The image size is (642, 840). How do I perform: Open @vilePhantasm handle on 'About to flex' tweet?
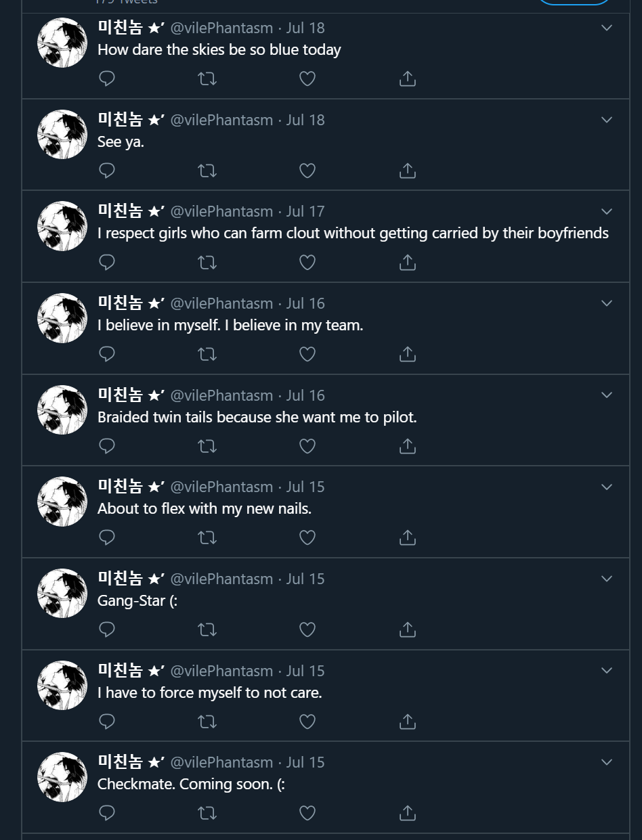(221, 487)
